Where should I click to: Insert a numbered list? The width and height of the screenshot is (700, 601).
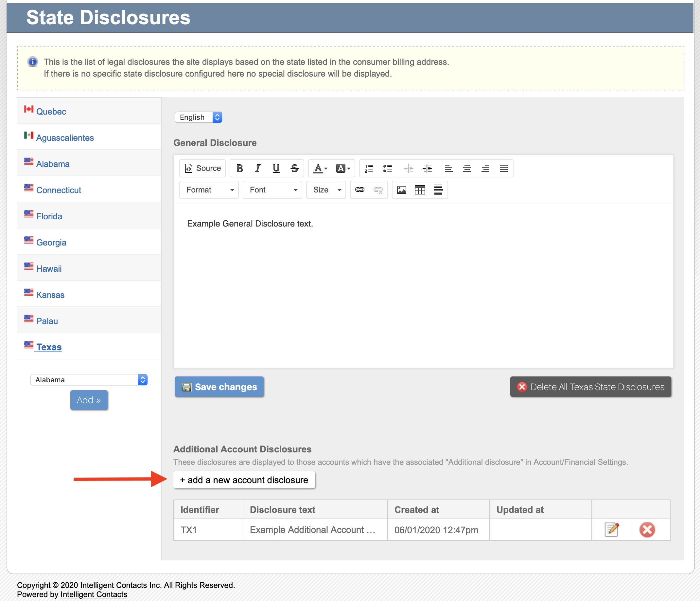[369, 168]
